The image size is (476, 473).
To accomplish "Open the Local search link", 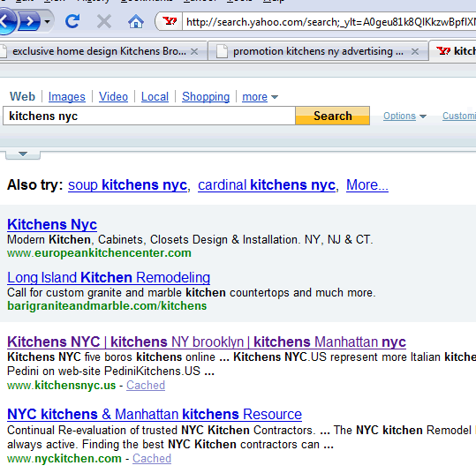I will (x=155, y=97).
